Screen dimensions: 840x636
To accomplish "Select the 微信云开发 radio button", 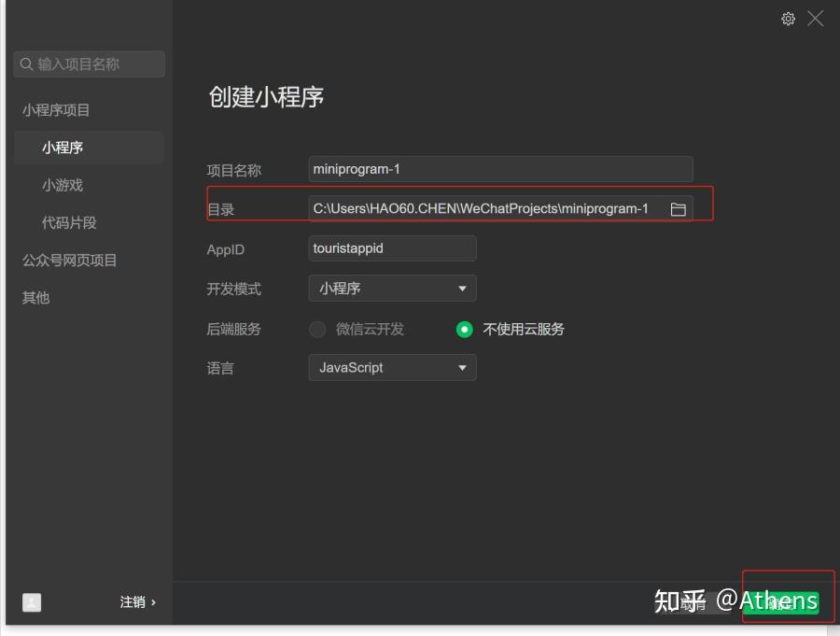I will (317, 330).
